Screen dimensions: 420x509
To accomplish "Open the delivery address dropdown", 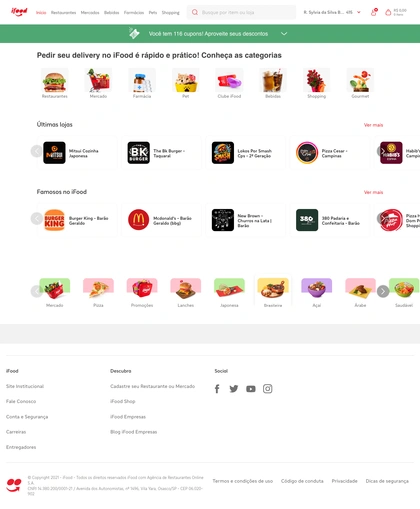I will pyautogui.click(x=332, y=12).
